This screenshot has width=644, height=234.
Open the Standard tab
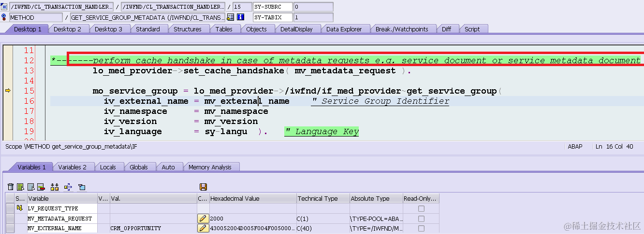(x=148, y=29)
